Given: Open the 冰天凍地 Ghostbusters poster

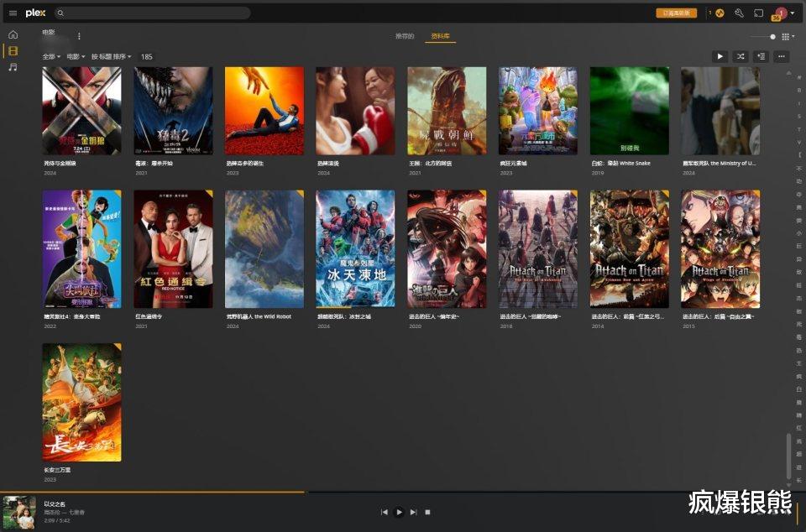Looking at the screenshot, I should click(355, 249).
